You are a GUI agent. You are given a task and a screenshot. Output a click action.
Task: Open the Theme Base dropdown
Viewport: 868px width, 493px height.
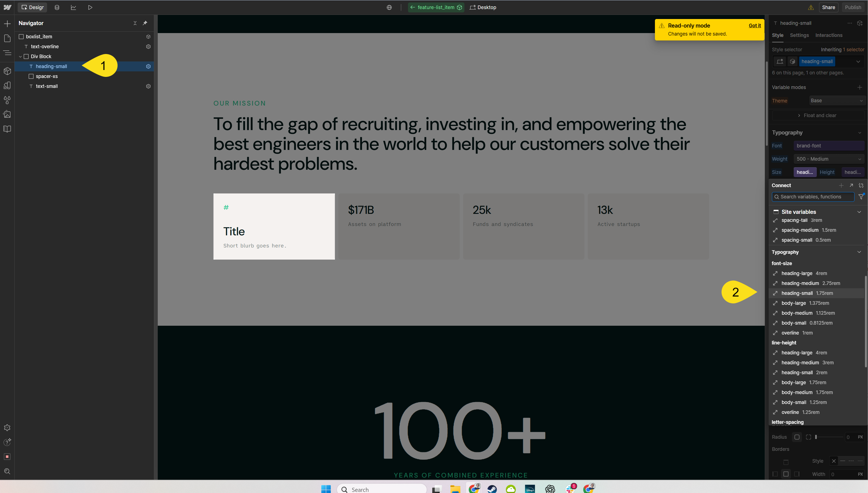[836, 101]
